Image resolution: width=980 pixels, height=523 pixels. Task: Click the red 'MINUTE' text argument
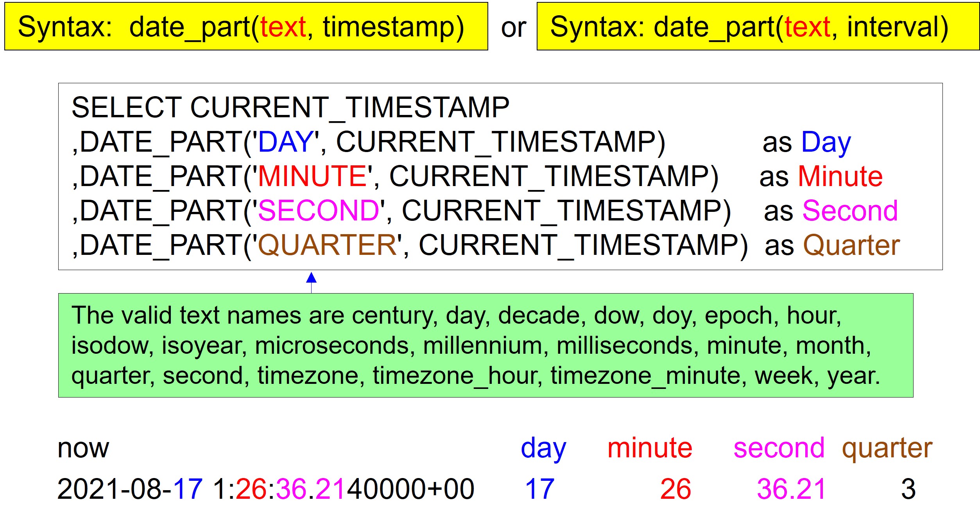pos(312,176)
